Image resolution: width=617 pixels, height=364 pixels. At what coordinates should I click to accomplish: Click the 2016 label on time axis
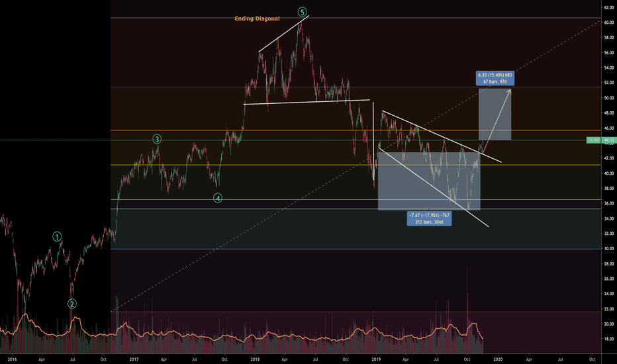tap(12, 359)
